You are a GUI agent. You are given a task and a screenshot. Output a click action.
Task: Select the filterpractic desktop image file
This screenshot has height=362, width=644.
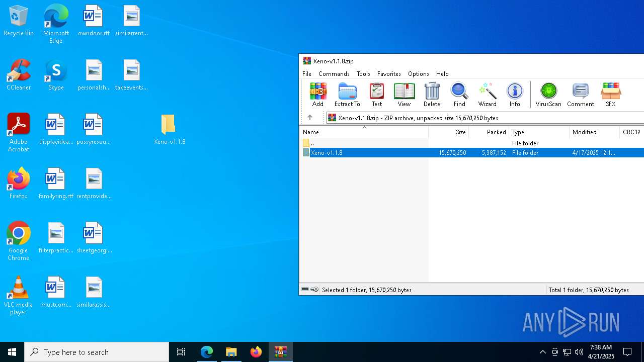pos(56,238)
